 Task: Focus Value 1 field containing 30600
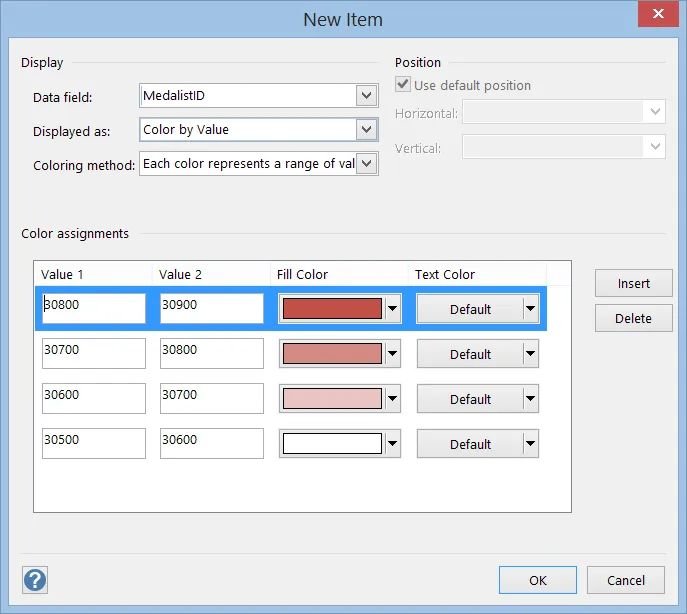pos(94,398)
